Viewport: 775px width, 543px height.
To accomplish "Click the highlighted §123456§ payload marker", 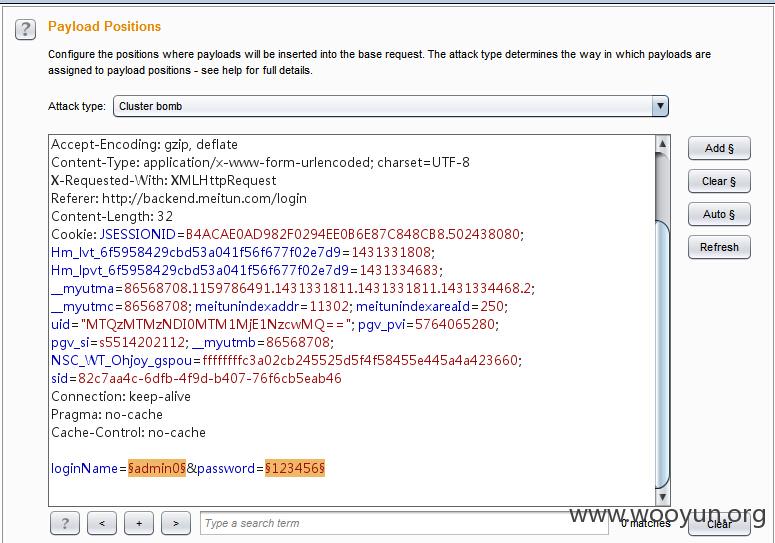I will 295,468.
